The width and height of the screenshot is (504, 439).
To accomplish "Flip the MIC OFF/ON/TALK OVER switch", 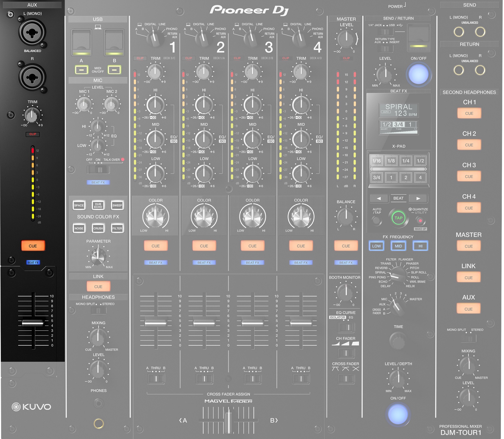I will [x=99, y=170].
